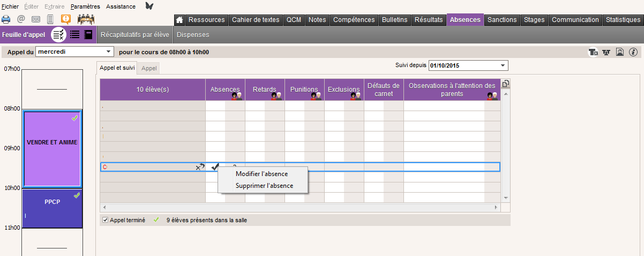This screenshot has width=644, height=256.
Task: Click the staff meeting table icon
Action: click(x=86, y=19)
